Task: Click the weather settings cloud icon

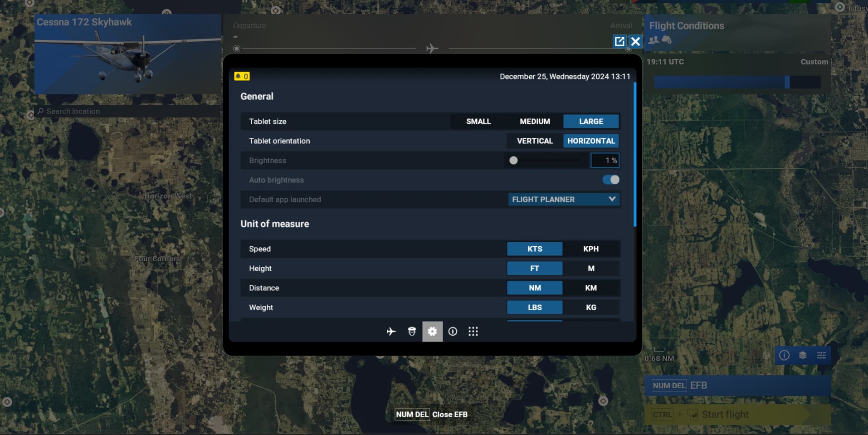Action: pos(667,40)
